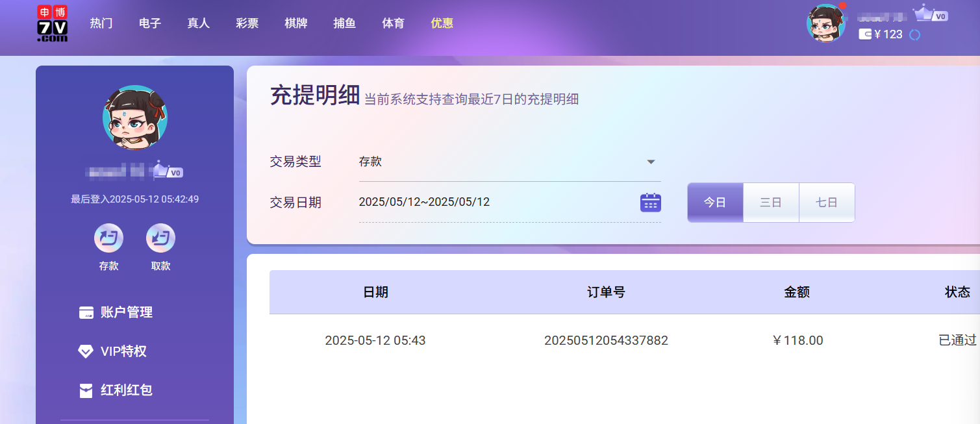The height and width of the screenshot is (424, 980).
Task: Open the 存款 transaction type combo box
Action: (500, 162)
